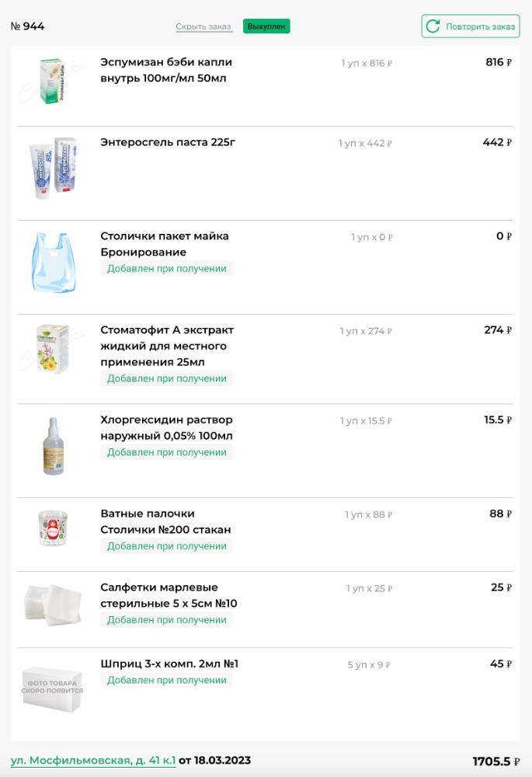This screenshot has height=777, width=532.
Task: Open Шприц 3-х комп. product title
Action: pyautogui.click(x=169, y=664)
